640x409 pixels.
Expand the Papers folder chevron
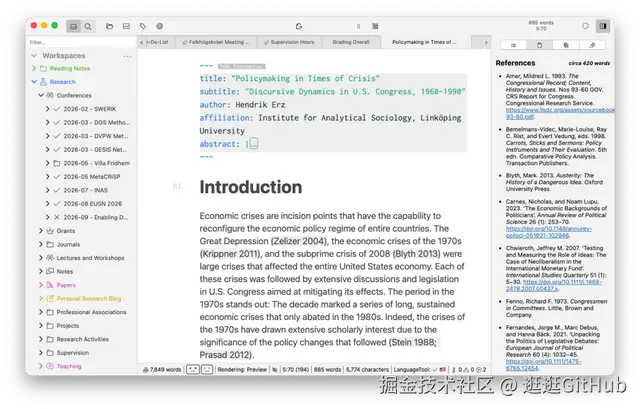(x=41, y=285)
